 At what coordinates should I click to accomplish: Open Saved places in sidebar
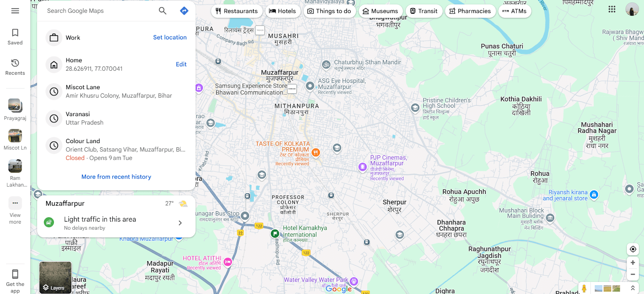pos(15,37)
